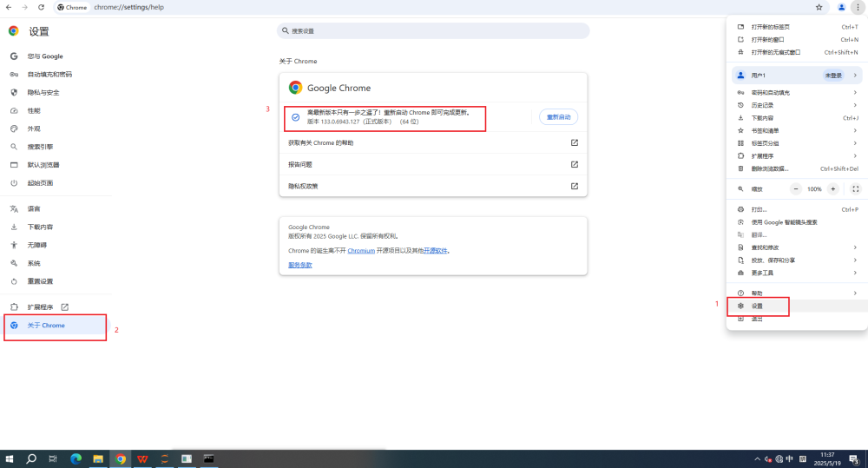
Task: Open the 隐私权政策 row
Action: coord(433,186)
